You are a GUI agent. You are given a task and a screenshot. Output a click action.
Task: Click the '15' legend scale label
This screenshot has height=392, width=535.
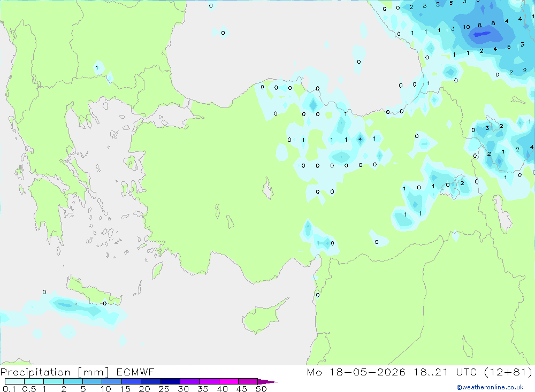125,389
